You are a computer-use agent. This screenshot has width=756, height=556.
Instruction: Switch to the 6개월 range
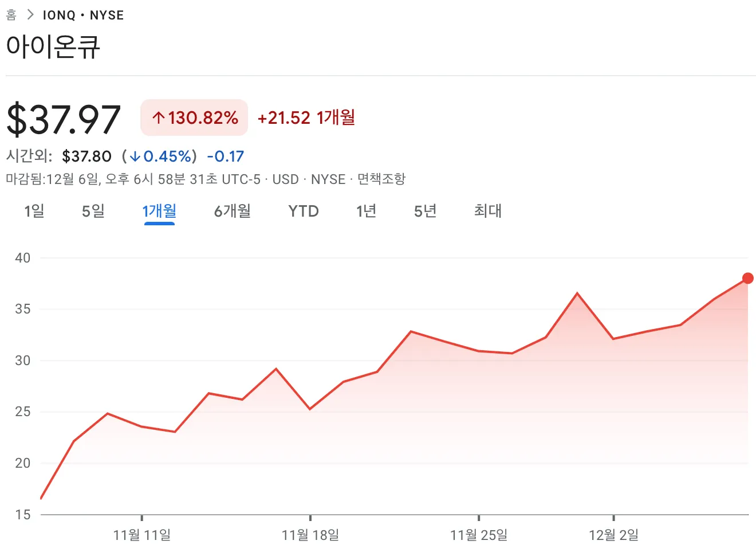[x=232, y=211]
